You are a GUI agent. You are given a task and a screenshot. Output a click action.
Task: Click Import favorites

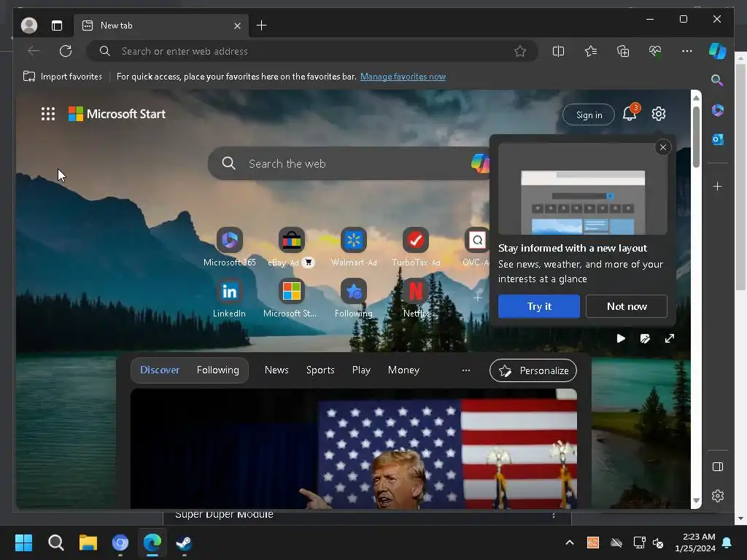click(63, 77)
